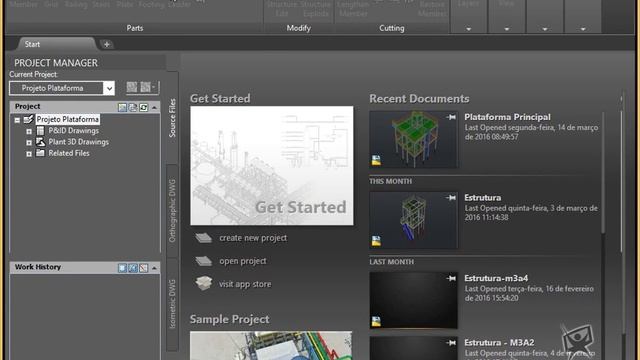Click the visit app store link

[x=245, y=284]
